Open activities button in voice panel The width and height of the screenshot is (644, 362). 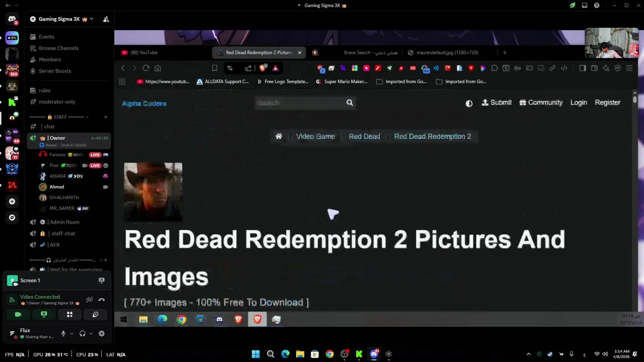point(69,314)
